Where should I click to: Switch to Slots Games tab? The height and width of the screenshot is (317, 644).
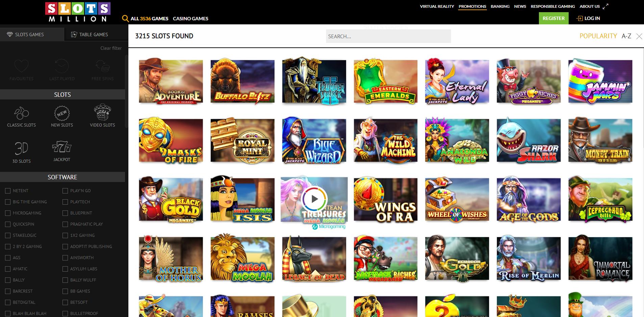click(x=32, y=34)
